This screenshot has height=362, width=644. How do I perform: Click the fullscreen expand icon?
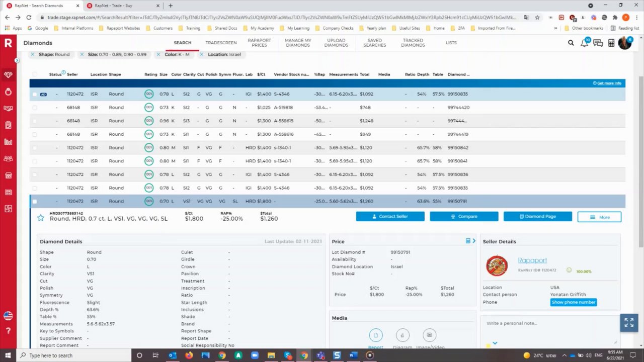click(x=629, y=323)
